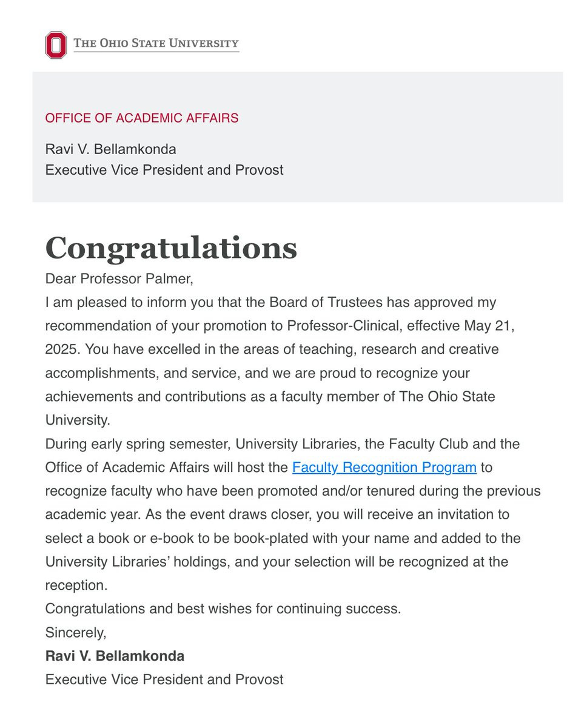
Task: Click the red Office of Academic Affairs heading
Action: click(x=142, y=118)
